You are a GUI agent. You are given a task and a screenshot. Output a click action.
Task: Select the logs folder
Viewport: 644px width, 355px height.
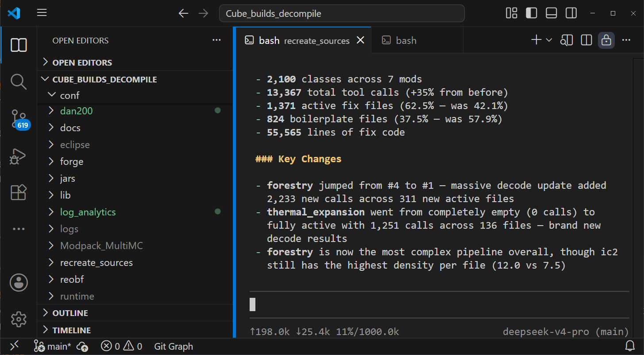[135, 229]
